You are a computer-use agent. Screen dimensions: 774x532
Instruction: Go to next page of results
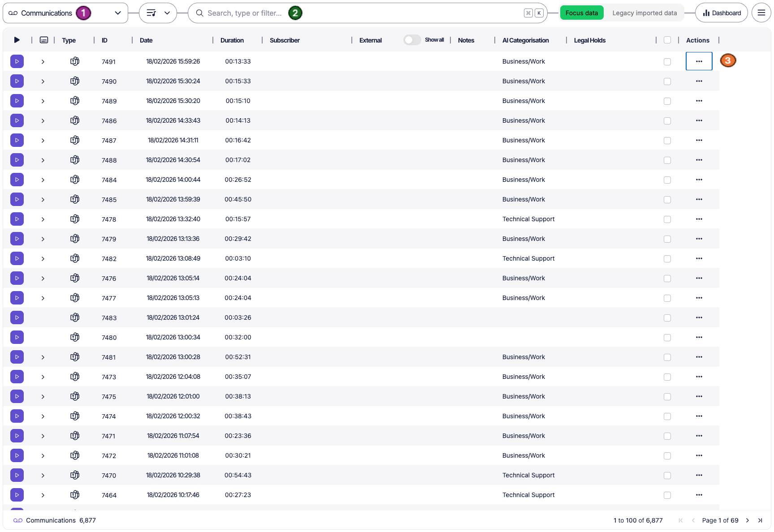[748, 520]
